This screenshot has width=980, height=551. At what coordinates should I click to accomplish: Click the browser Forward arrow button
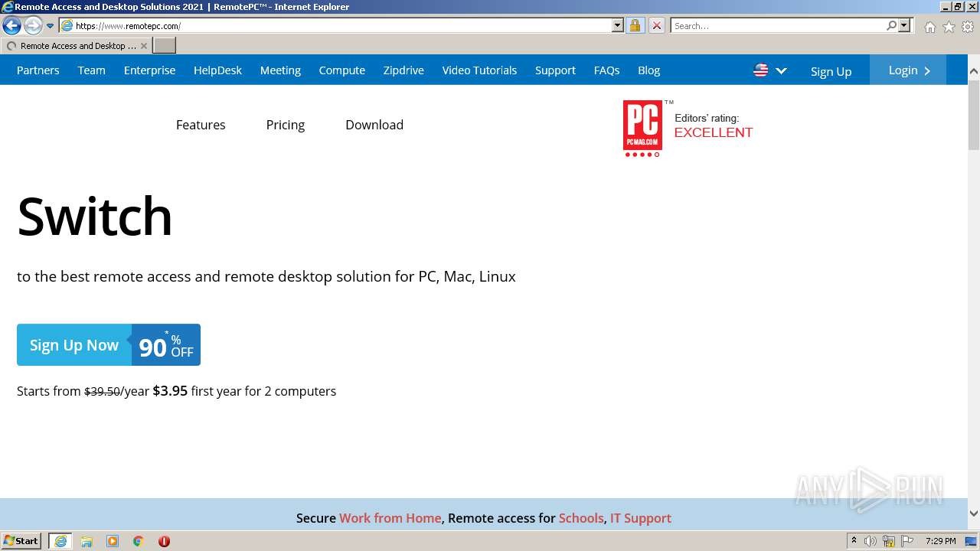33,26
